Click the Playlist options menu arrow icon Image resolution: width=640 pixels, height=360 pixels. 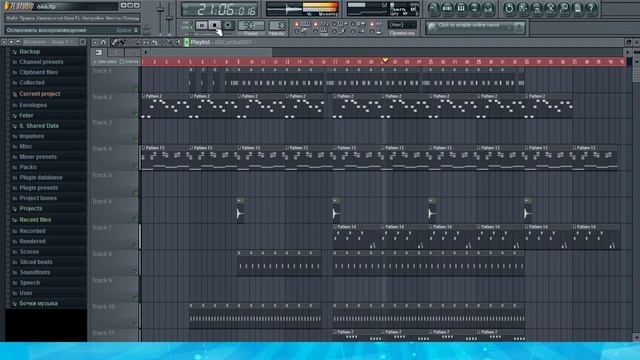pyautogui.click(x=95, y=42)
